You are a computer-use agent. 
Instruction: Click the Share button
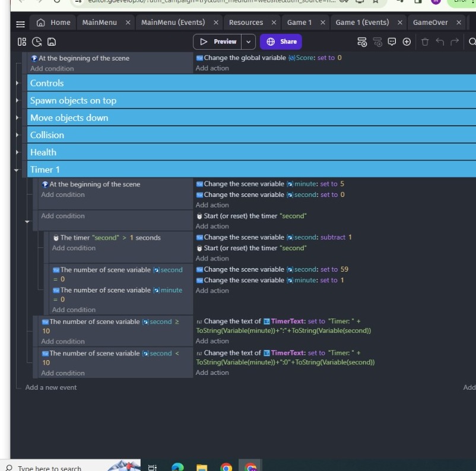click(x=281, y=42)
